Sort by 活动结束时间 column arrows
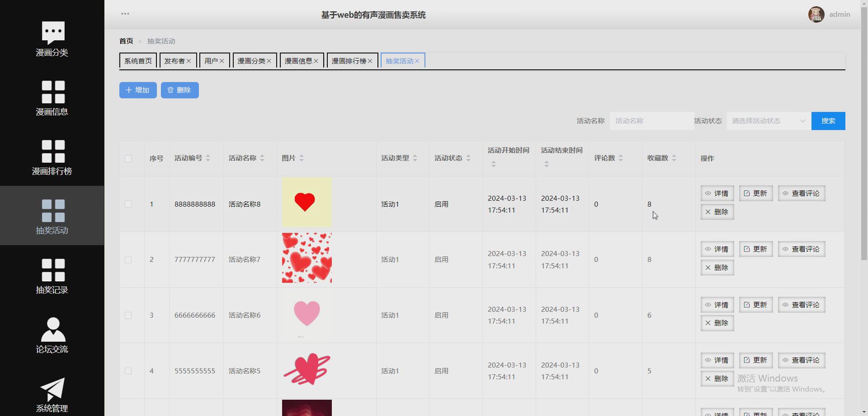868x416 pixels. pos(547,164)
